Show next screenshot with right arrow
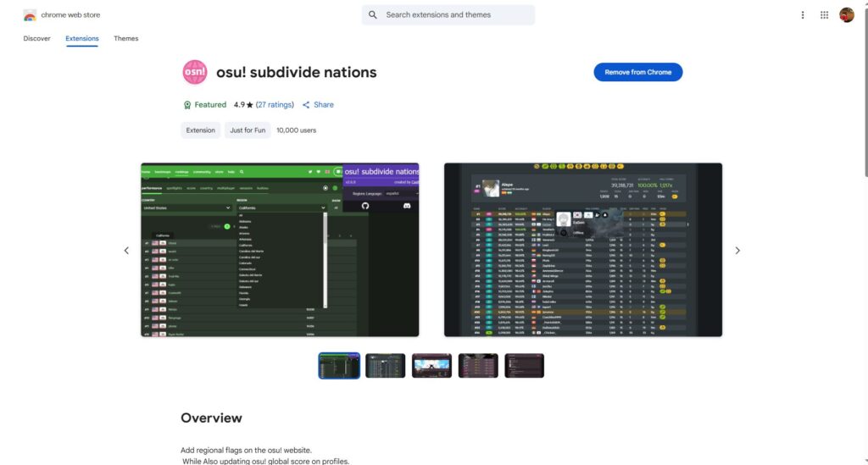 click(737, 251)
